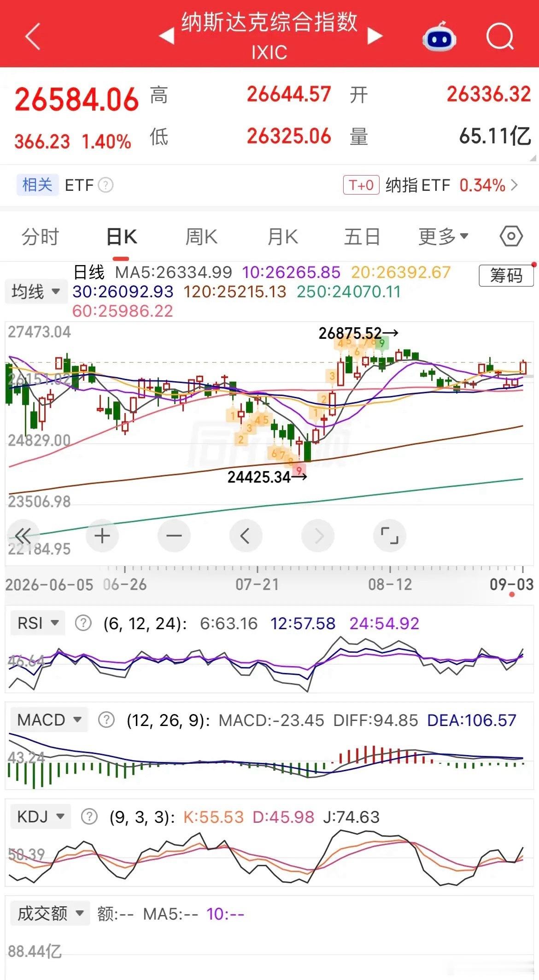Image resolution: width=539 pixels, height=980 pixels.
Task: Zoom out chart with minus button
Action: (x=174, y=536)
